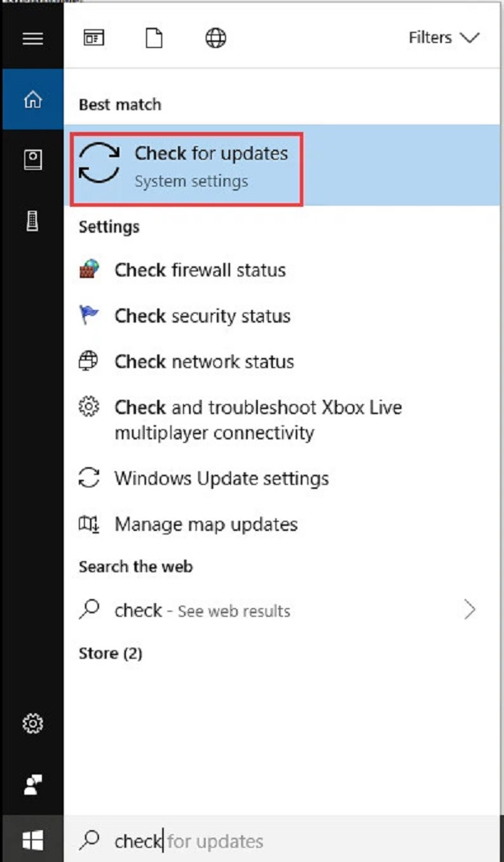
Task: Expand web results arrow for check
Action: (470, 610)
